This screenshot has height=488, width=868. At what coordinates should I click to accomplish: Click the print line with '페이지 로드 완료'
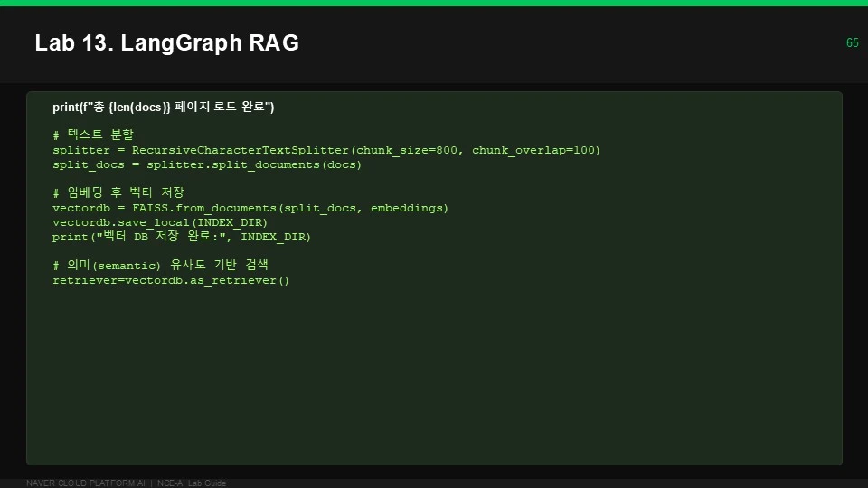tap(164, 107)
